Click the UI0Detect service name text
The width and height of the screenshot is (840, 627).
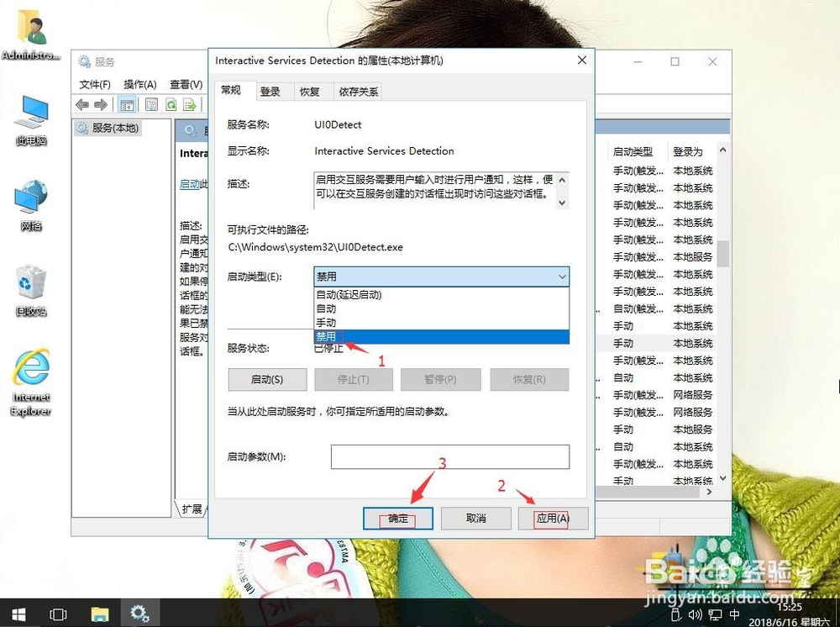point(338,125)
